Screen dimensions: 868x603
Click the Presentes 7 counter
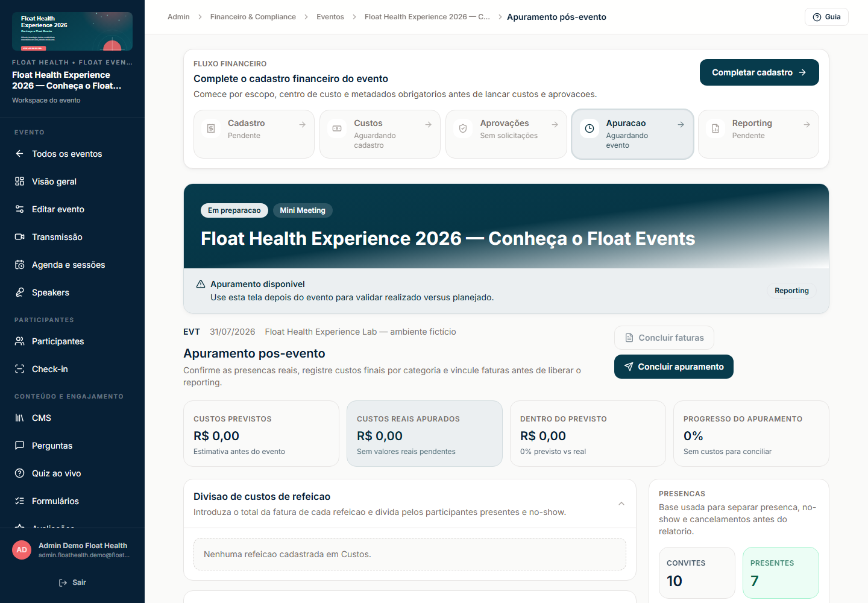(781, 573)
